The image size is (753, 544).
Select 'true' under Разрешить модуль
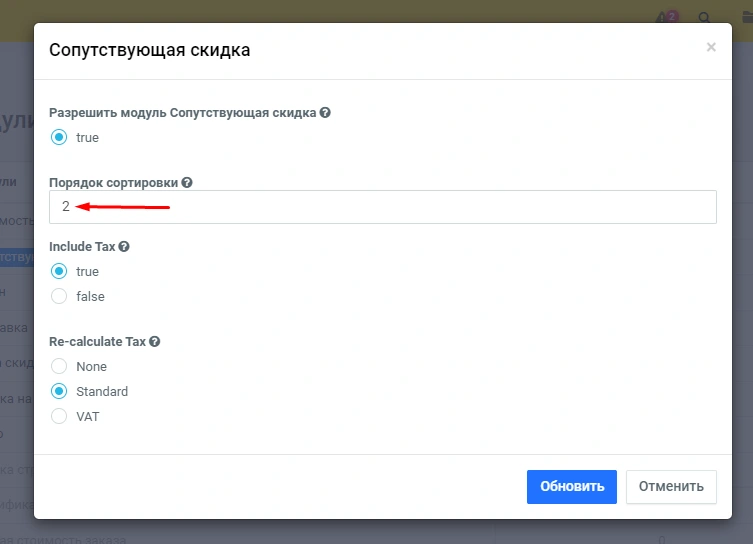59,137
